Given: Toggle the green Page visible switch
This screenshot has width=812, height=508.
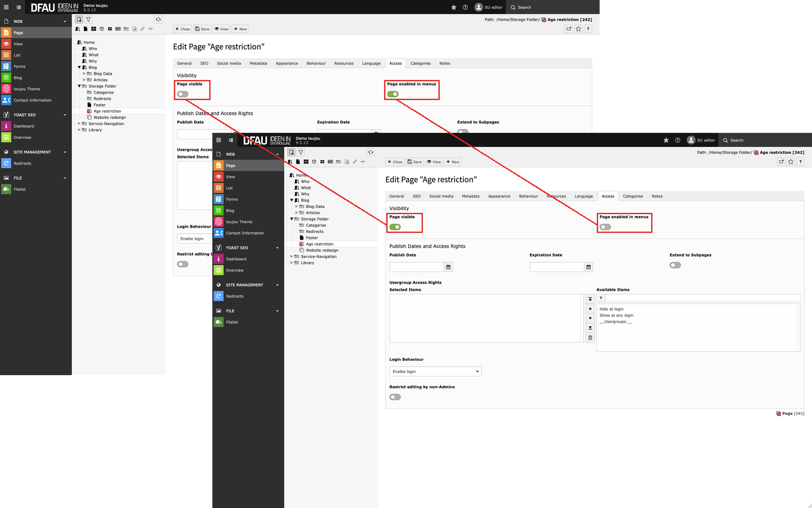Looking at the screenshot, I should click(x=395, y=227).
